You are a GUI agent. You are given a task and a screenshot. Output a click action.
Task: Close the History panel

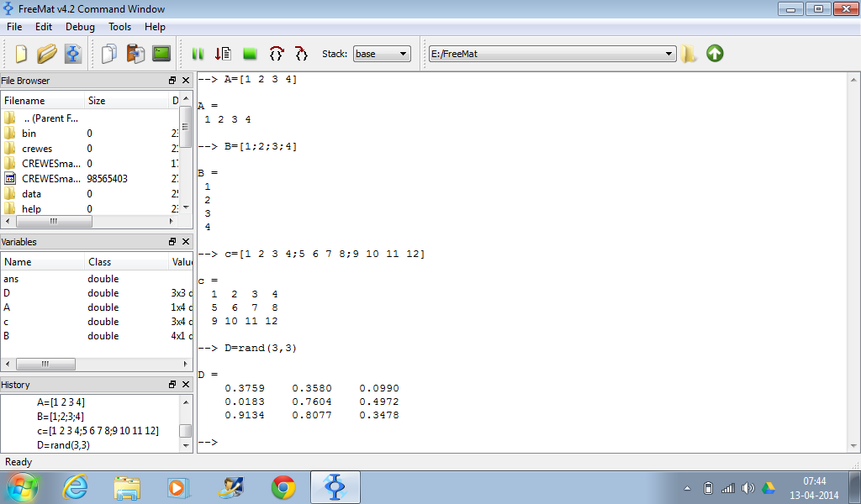[x=186, y=385]
